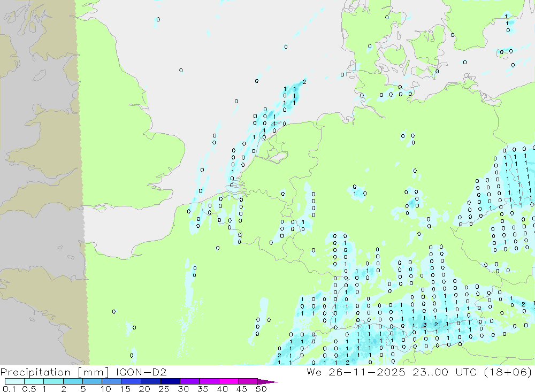This screenshot has width=535, height=392.
Task: Select the 30–35 mm purple legend swatch
Action: [190, 381]
